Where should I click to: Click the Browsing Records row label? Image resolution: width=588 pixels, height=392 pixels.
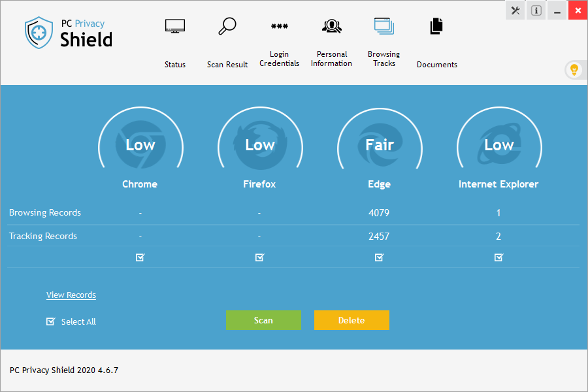coord(45,212)
